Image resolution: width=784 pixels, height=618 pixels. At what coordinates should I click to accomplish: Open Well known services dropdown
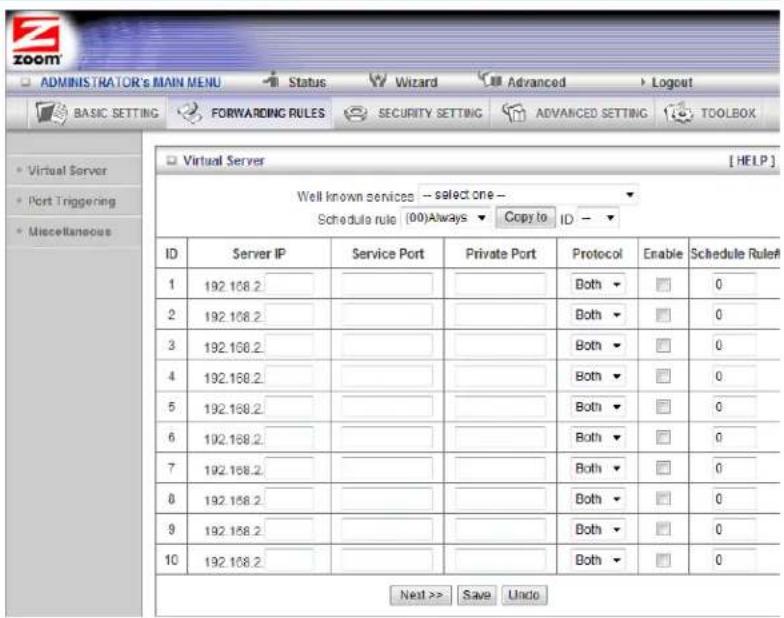pos(528,194)
